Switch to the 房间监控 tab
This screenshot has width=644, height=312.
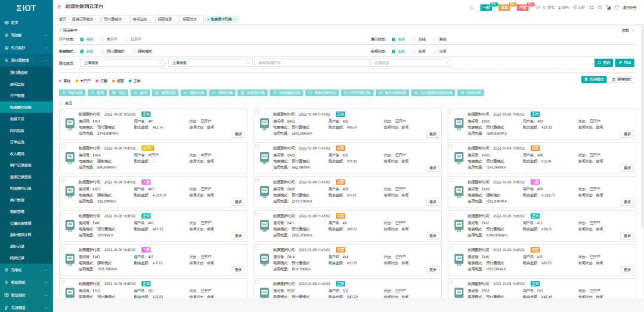coord(141,19)
